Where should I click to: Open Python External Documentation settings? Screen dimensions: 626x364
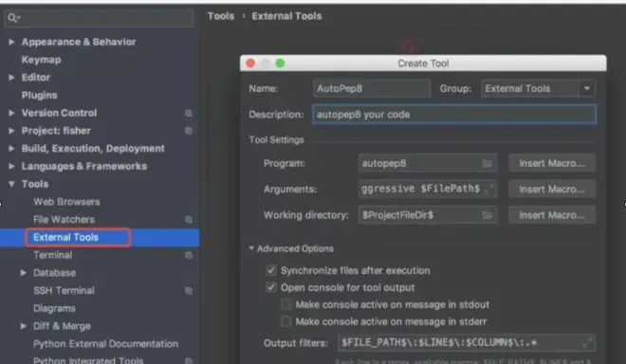click(106, 344)
